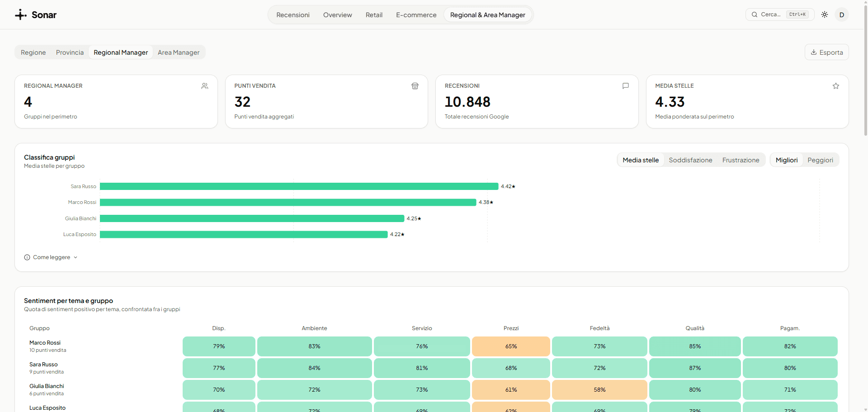Open the Overview navigation tab
The width and height of the screenshot is (868, 412).
337,15
